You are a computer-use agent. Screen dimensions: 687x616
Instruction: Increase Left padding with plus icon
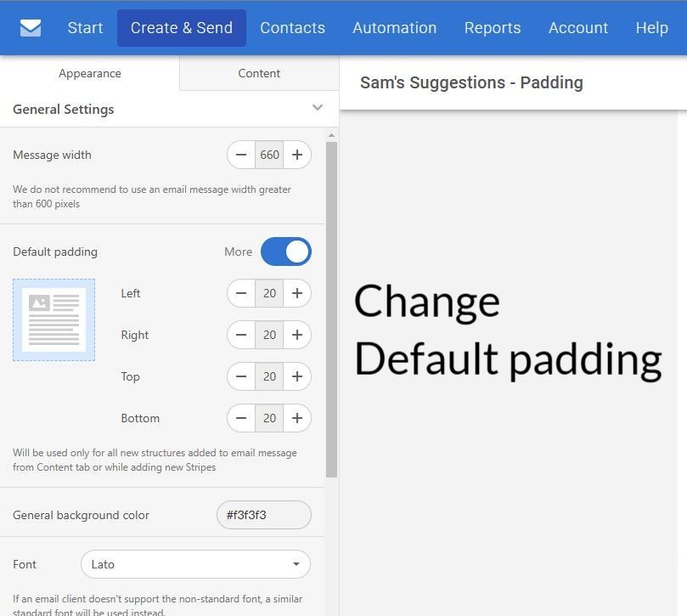(297, 293)
